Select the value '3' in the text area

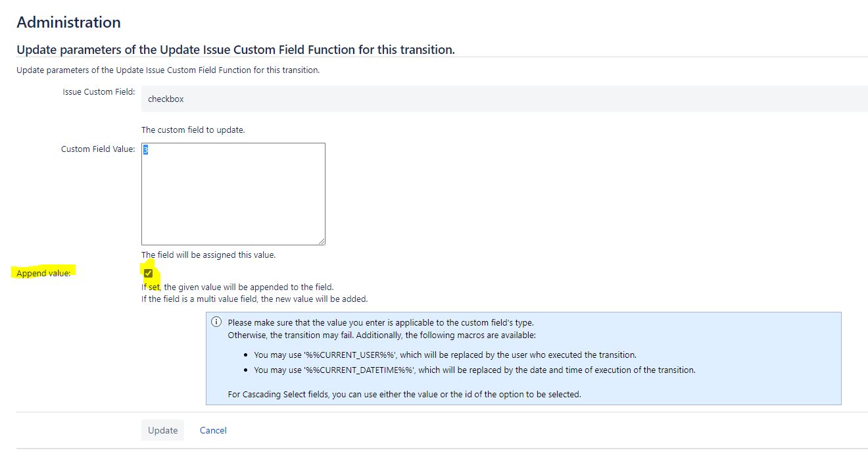click(x=144, y=150)
